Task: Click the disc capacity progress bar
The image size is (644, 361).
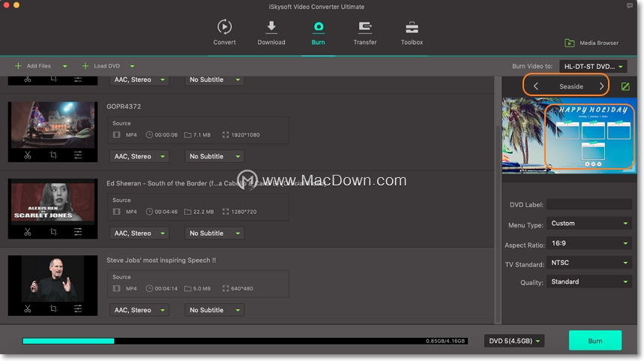Action: pos(245,341)
